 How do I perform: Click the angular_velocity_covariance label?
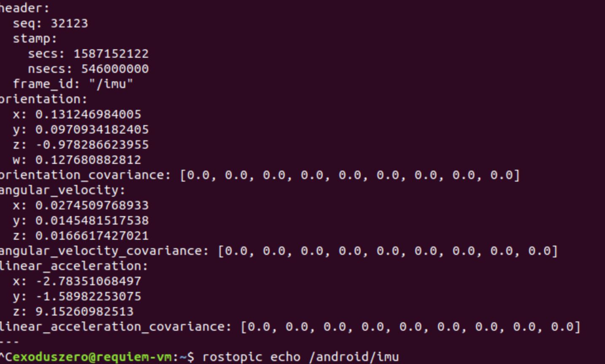click(x=103, y=251)
